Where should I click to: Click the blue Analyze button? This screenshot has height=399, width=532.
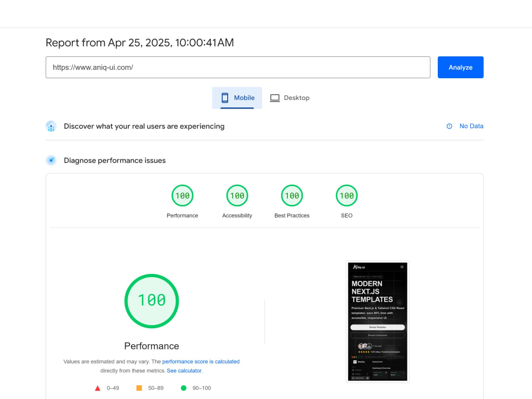[x=460, y=67]
